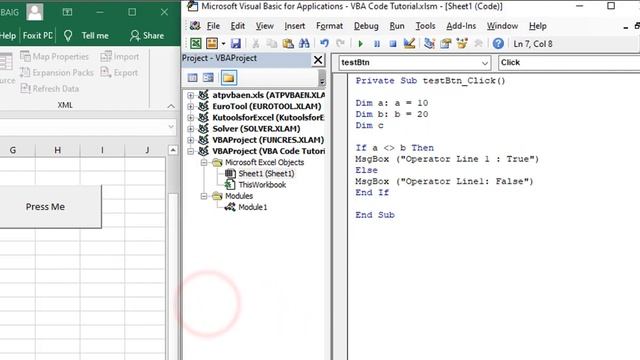Click the Paste clipboard icon

[288, 43]
